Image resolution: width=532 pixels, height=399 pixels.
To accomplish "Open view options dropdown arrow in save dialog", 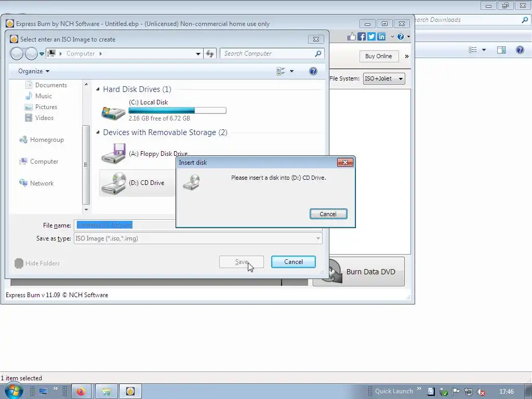I will tap(291, 71).
